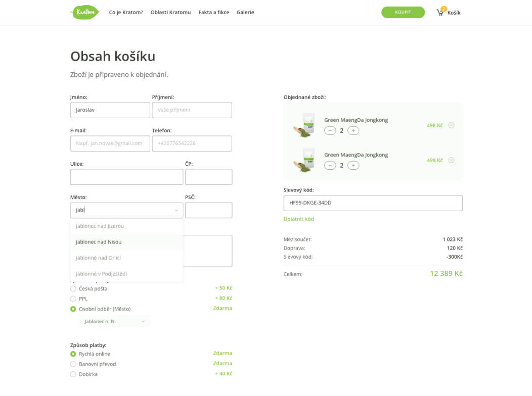Choose PPL shipping radio button
The width and height of the screenshot is (532, 396).
pos(73,299)
